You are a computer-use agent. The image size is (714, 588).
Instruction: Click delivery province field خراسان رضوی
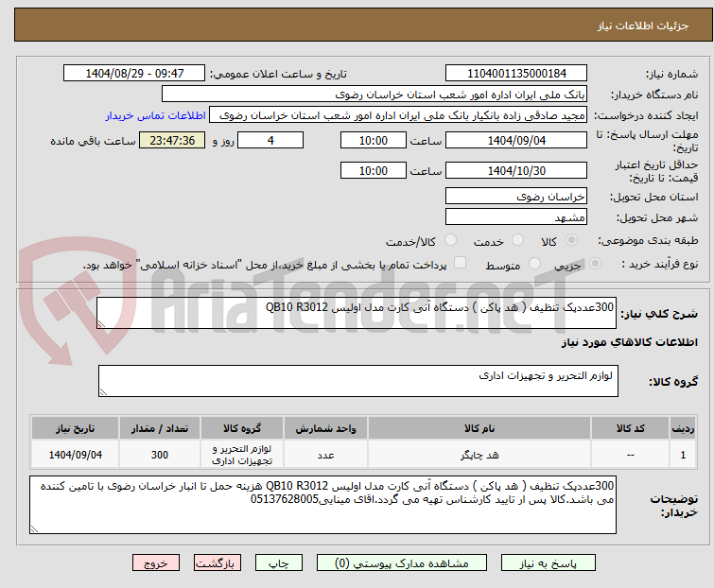(x=516, y=196)
